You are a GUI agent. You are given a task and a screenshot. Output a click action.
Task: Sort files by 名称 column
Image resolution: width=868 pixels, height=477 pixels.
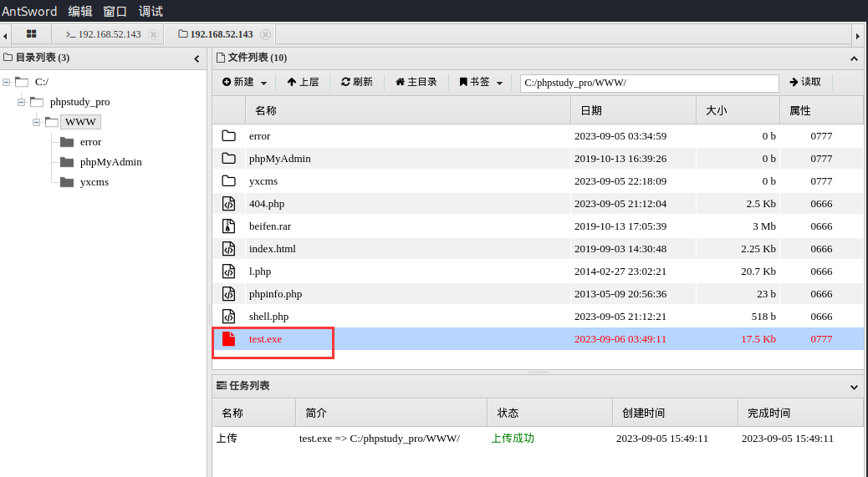[407, 110]
